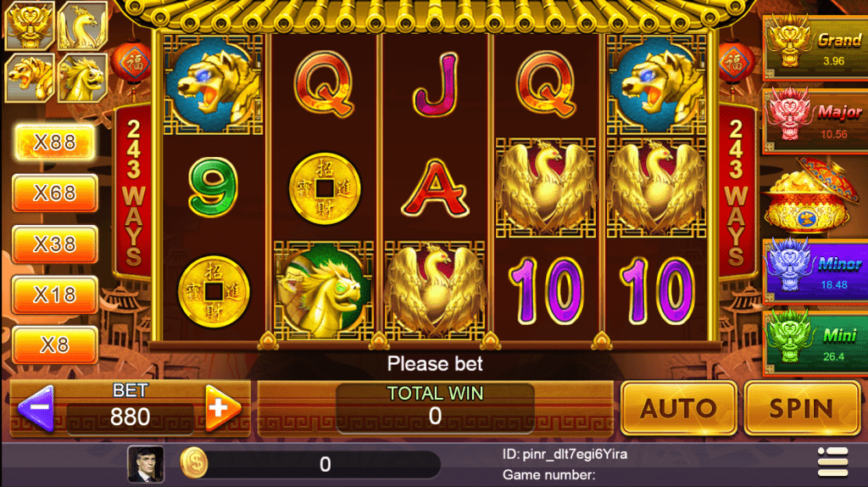The width and height of the screenshot is (868, 487).
Task: Open the Grand jackpot panel
Action: tap(815, 48)
